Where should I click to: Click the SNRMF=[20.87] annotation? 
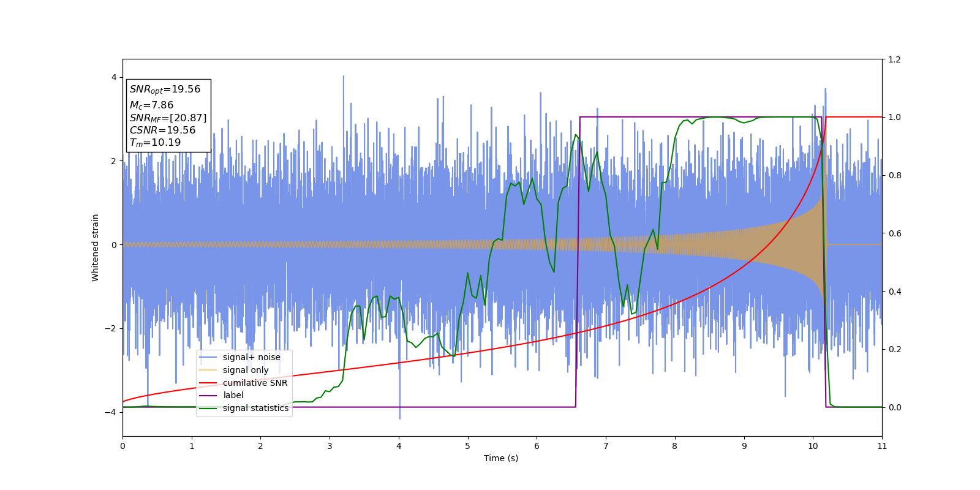[168, 118]
